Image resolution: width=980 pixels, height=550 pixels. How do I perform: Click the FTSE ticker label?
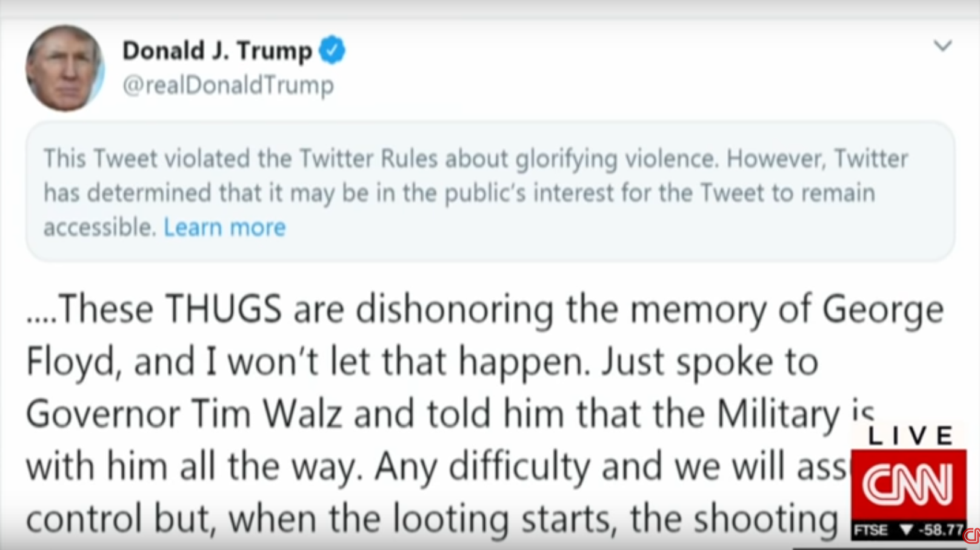coord(871,531)
